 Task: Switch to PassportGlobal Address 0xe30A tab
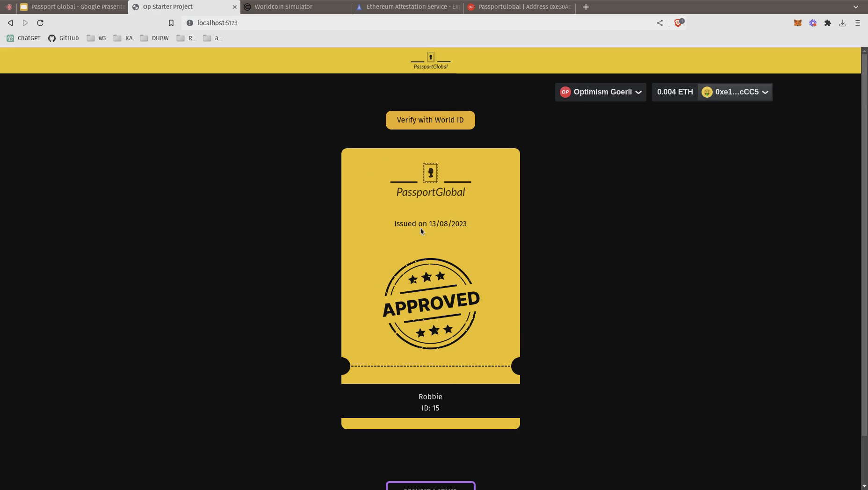(x=520, y=7)
